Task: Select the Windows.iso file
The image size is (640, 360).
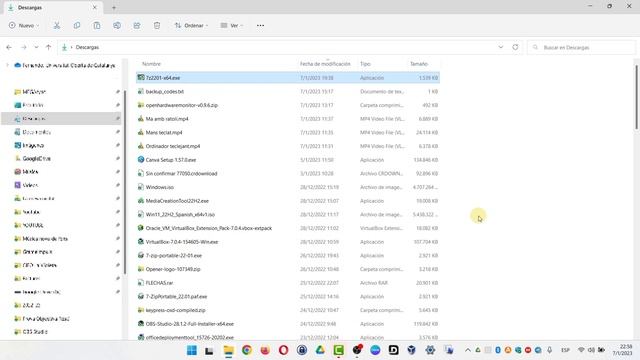Action: tap(288, 187)
